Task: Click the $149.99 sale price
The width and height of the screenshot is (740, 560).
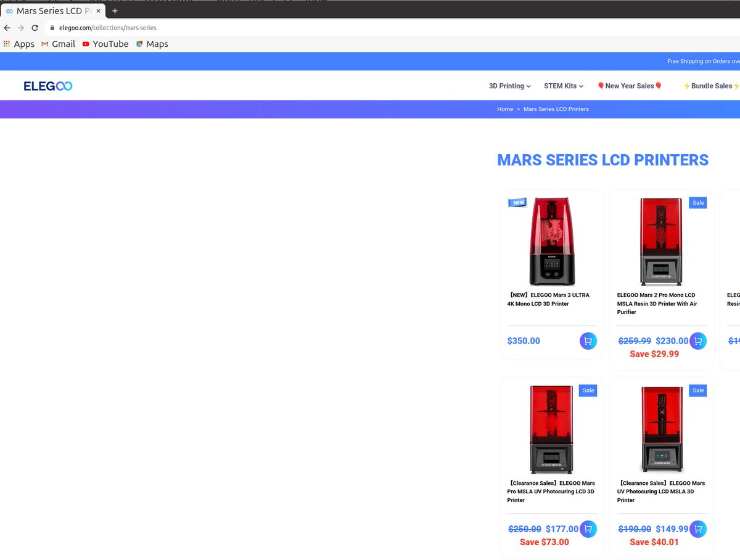Action: tap(672, 529)
